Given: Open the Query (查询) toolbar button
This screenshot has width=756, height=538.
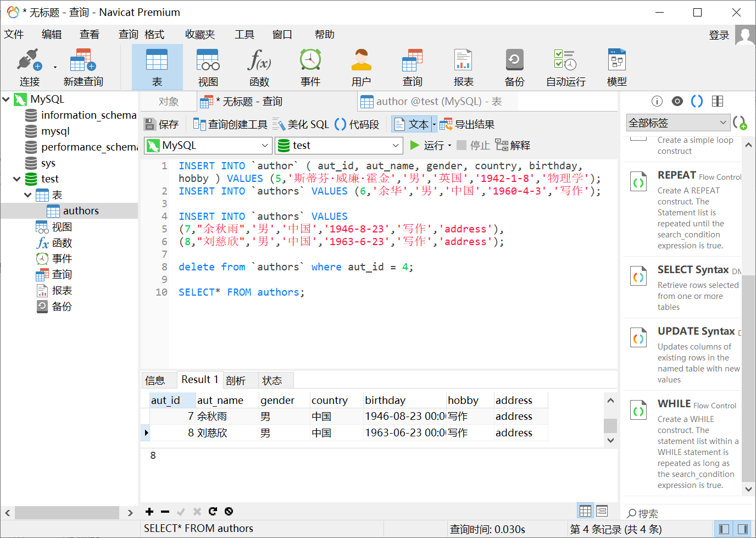Looking at the screenshot, I should [x=413, y=68].
